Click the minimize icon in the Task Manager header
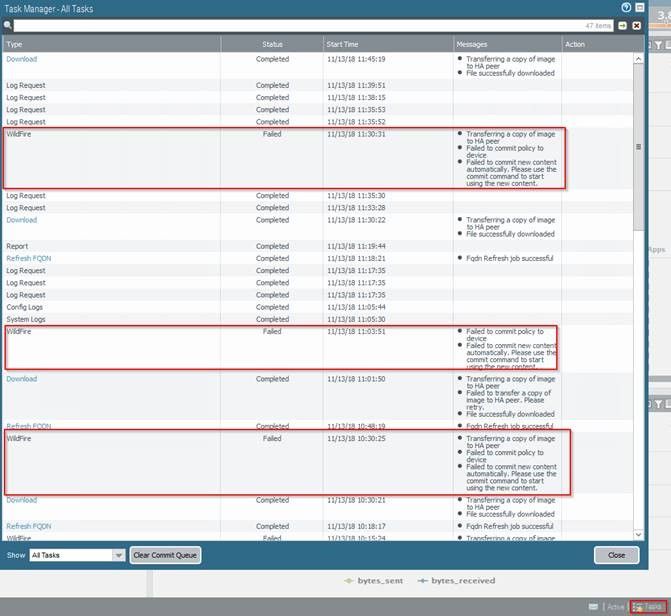 [639, 7]
